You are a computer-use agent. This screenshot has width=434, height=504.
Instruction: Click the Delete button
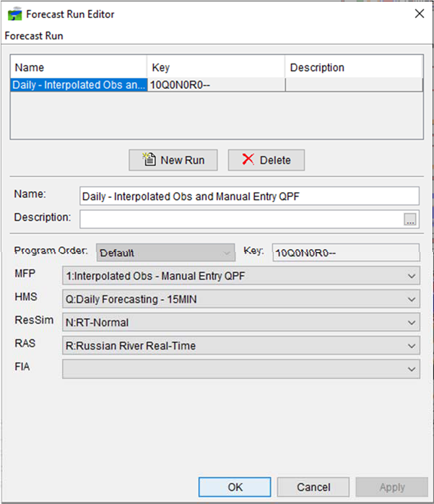(x=266, y=160)
